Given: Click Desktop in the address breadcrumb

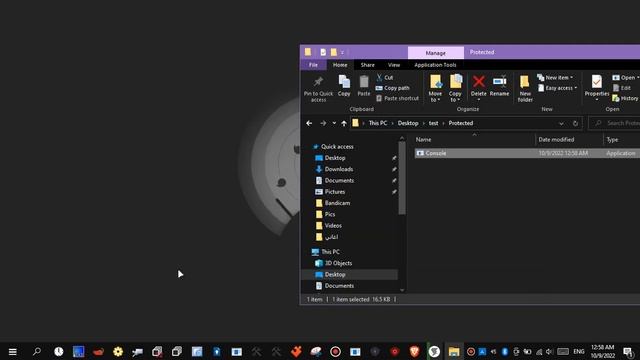Looking at the screenshot, I should click(408, 123).
